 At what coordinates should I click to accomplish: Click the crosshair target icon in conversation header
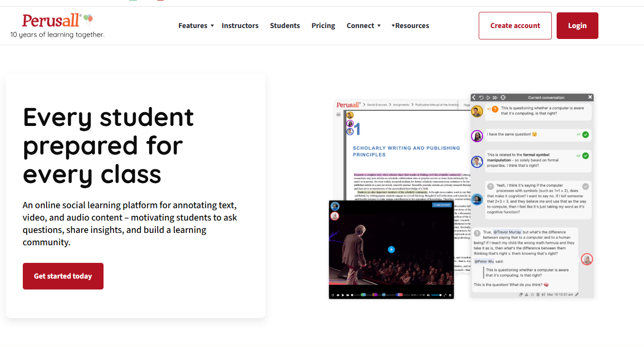pyautogui.click(x=503, y=97)
